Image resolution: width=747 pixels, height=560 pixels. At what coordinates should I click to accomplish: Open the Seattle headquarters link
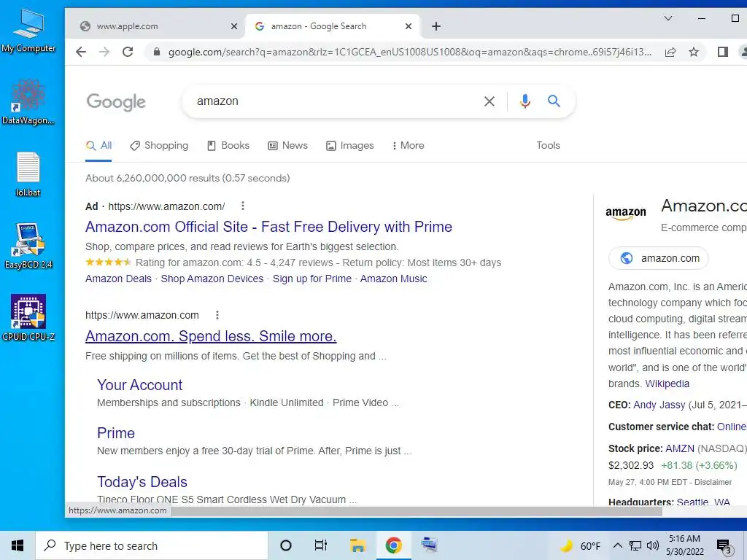(703, 502)
